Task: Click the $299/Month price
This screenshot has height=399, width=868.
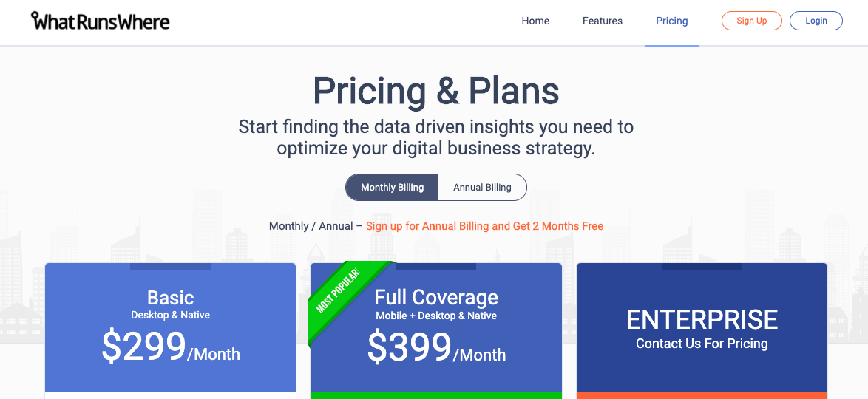Action: coord(171,347)
